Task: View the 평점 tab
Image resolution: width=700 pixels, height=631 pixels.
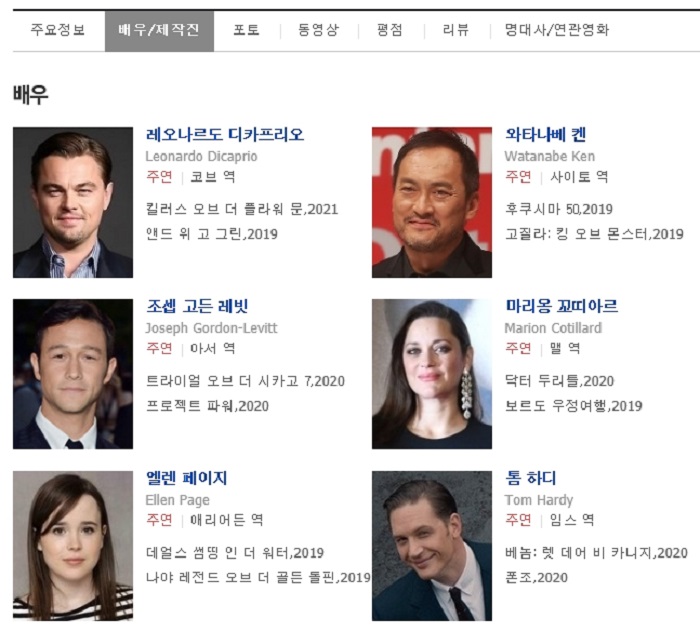Action: (x=390, y=30)
